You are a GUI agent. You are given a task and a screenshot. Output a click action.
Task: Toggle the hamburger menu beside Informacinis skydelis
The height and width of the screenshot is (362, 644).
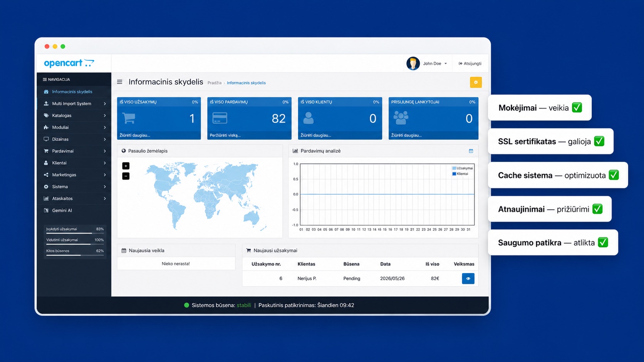[120, 82]
